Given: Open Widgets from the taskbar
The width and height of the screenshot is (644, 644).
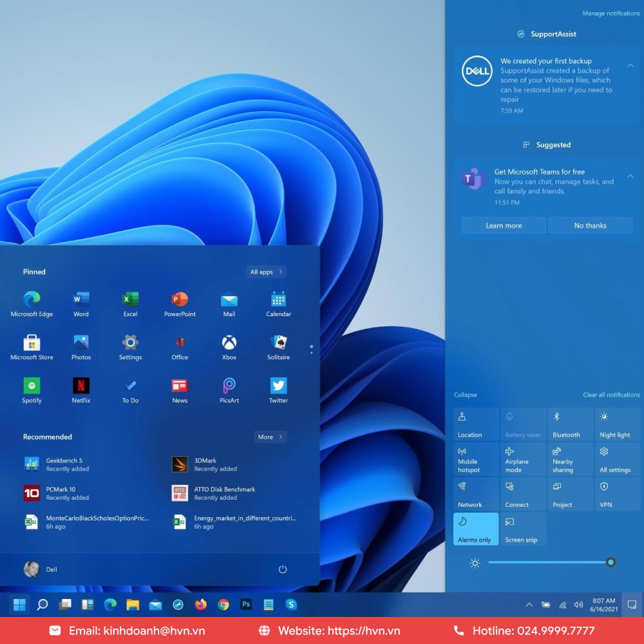Looking at the screenshot, I should click(x=88, y=605).
